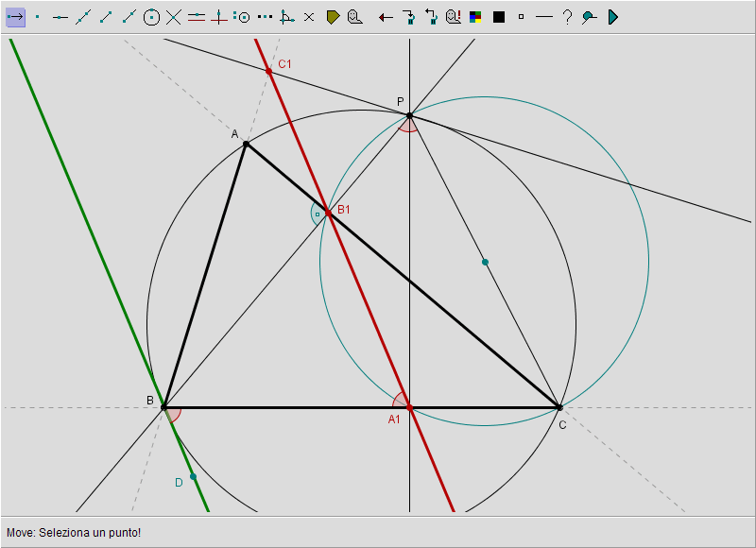This screenshot has width=756, height=548.
Task: Select the red point B1
Action: (328, 213)
